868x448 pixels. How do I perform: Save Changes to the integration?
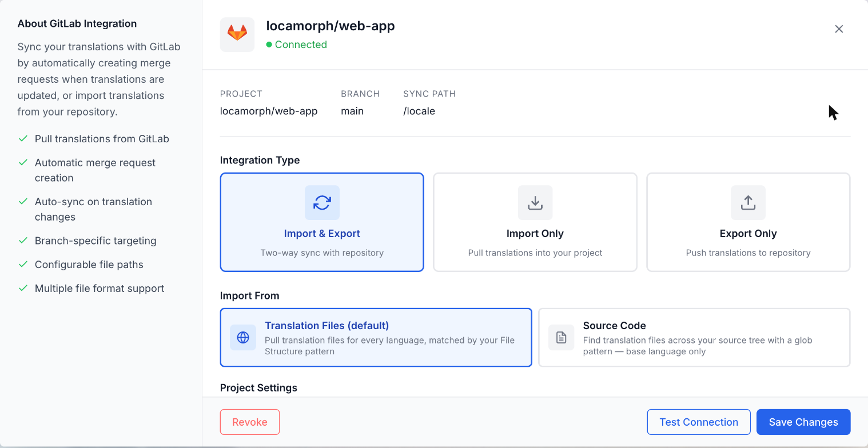tap(803, 422)
